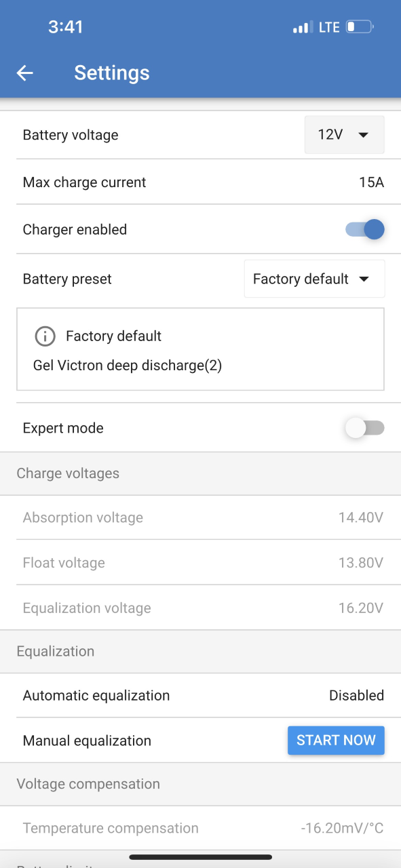The width and height of the screenshot is (401, 868).
Task: Tap the Factory default info icon
Action: pos(45,336)
